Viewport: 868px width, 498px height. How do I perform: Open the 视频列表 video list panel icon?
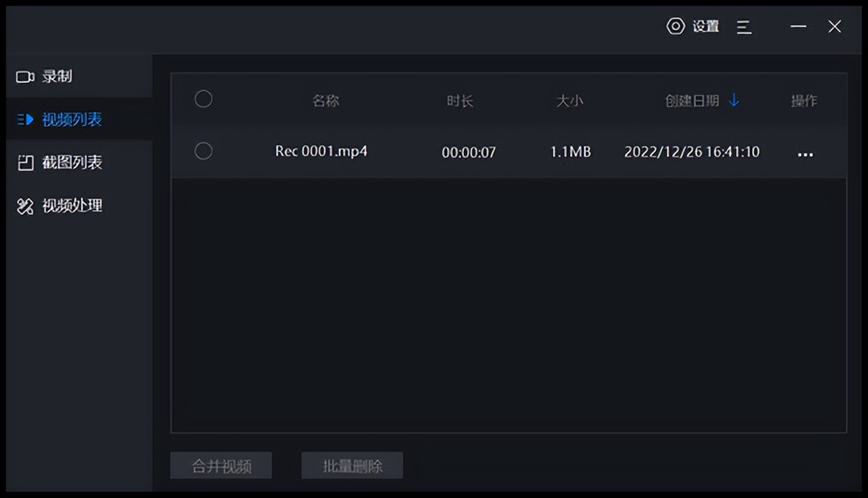pos(24,120)
